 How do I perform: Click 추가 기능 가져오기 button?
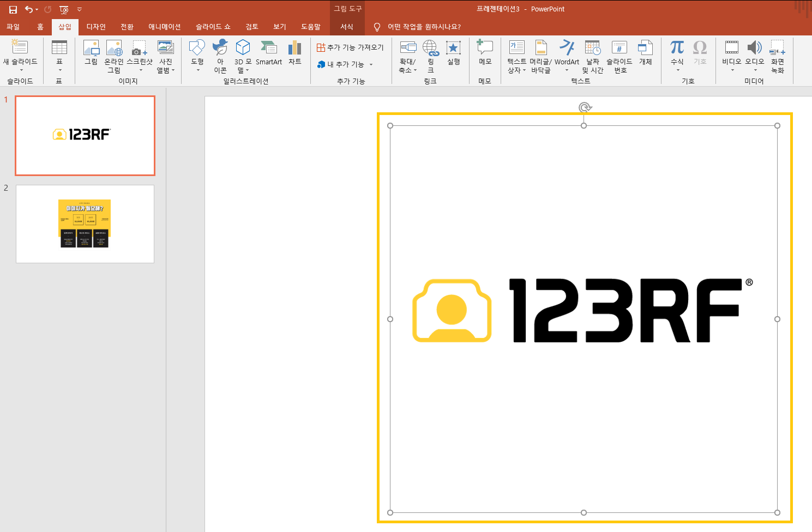(x=350, y=47)
